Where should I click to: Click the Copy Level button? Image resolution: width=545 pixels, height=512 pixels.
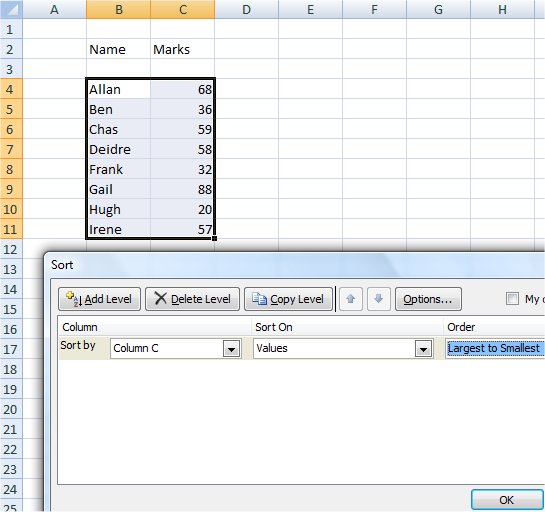[288, 299]
